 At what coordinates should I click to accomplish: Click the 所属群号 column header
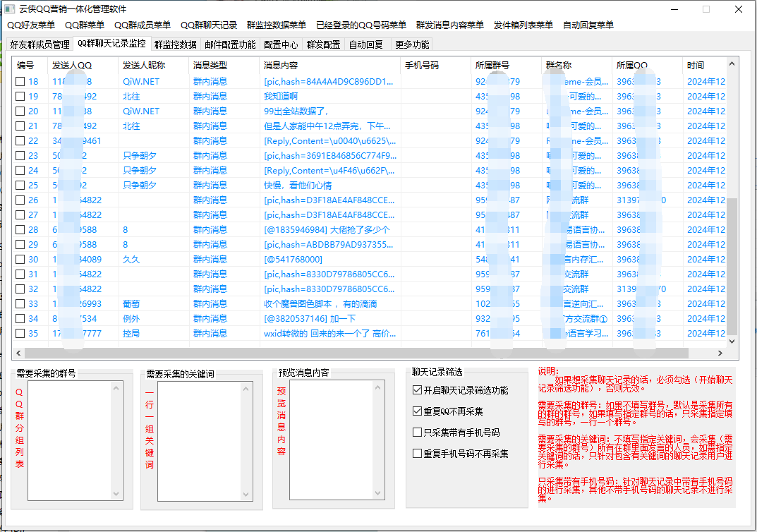click(x=507, y=65)
